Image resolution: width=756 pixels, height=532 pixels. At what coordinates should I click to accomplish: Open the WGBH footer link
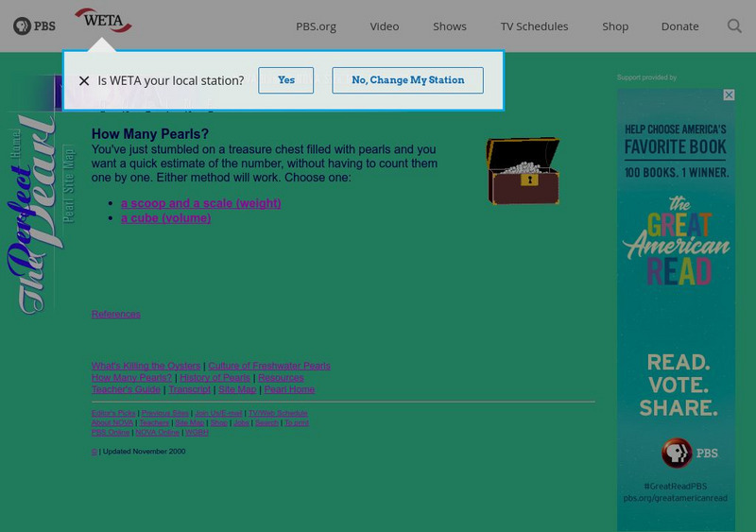point(197,433)
